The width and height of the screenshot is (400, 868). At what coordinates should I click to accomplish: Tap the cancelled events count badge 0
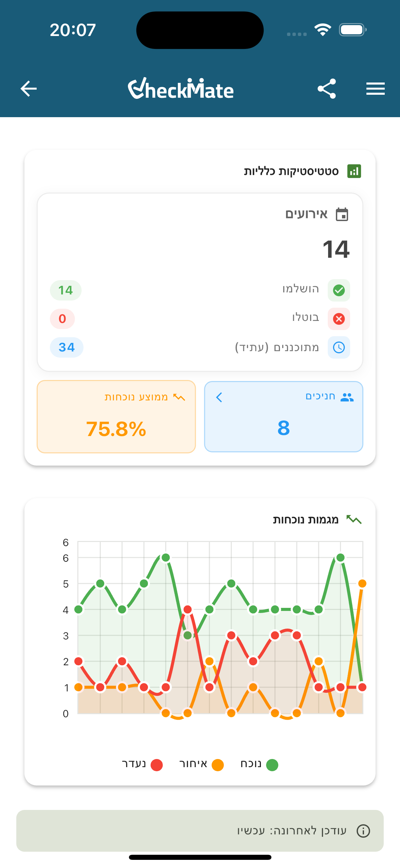pyautogui.click(x=62, y=319)
